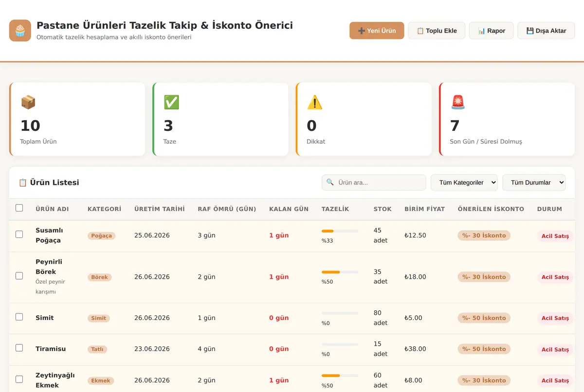Image resolution: width=584 pixels, height=392 pixels.
Task: Click the Acil Satış badge for Tiramisu
Action: (x=555, y=349)
